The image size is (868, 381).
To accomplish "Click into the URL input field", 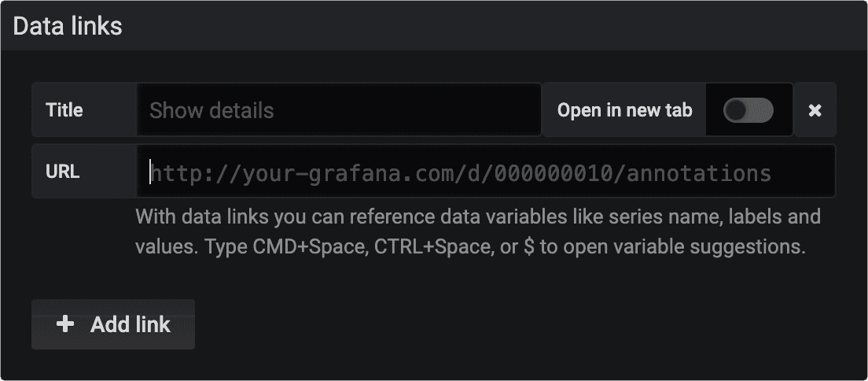I will point(485,173).
